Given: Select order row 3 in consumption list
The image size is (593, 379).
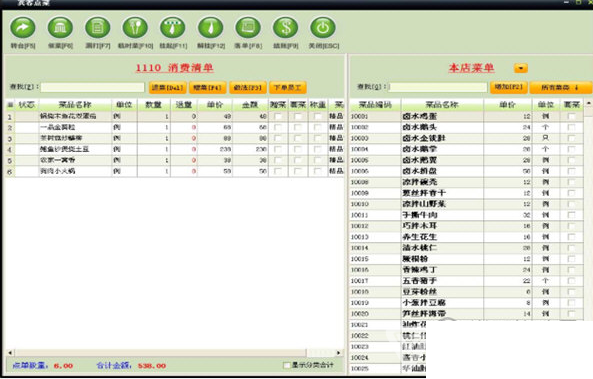Looking at the screenshot, I should click(175, 138).
